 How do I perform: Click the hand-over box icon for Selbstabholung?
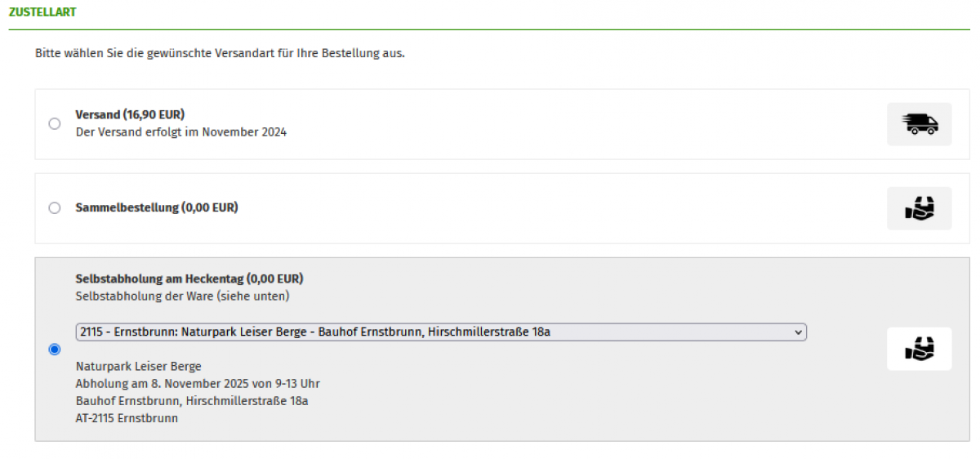[919, 349]
